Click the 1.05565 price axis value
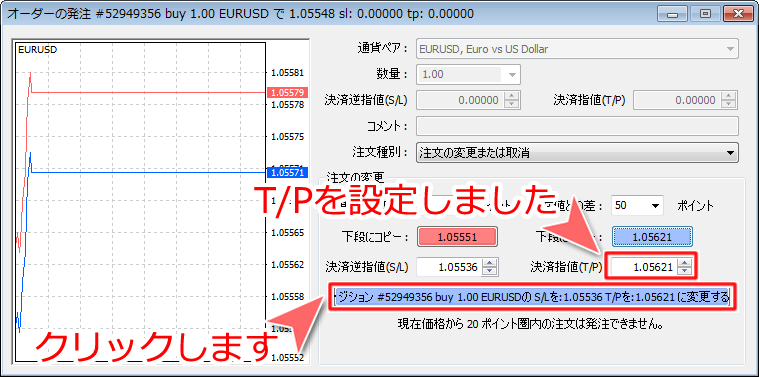This screenshot has width=759, height=377. pos(288,233)
